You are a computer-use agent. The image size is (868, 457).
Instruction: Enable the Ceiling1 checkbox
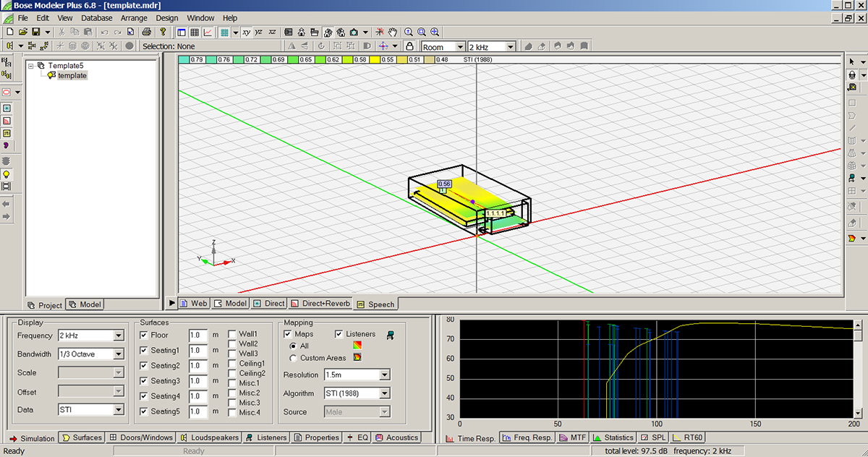(231, 364)
